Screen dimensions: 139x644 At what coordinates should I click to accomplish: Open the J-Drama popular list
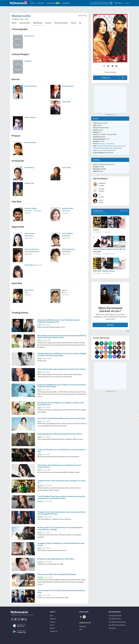tap(96, 229)
